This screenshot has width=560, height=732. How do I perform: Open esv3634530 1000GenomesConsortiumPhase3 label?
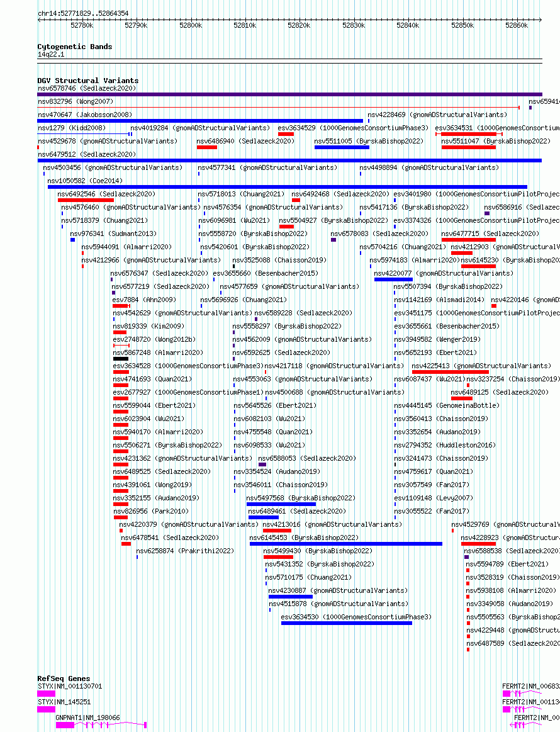(x=357, y=617)
